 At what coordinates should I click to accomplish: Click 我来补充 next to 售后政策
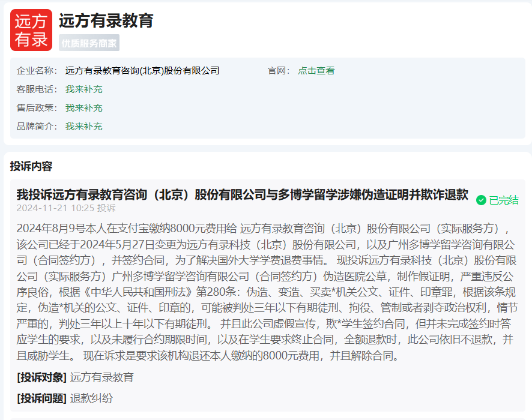click(x=84, y=108)
